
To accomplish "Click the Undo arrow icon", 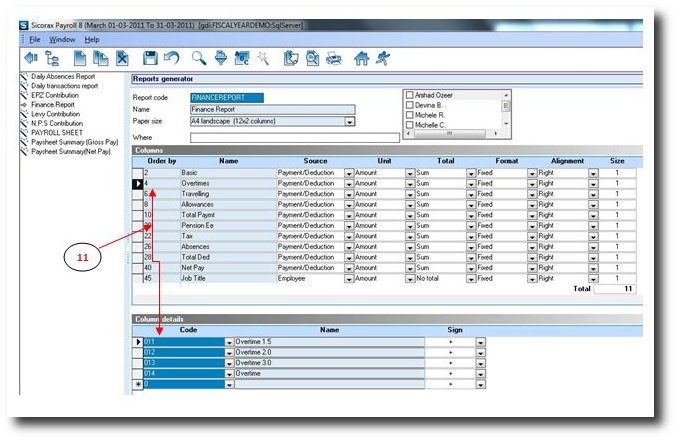I will pyautogui.click(x=171, y=58).
